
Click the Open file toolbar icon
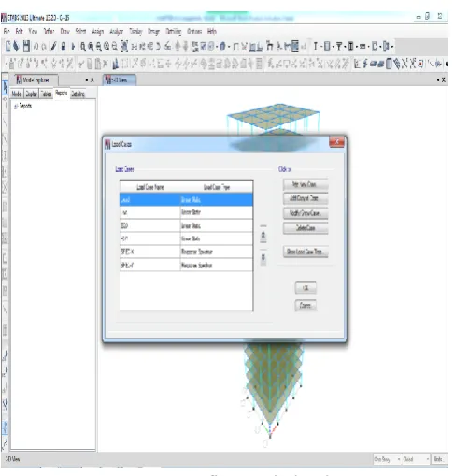click(16, 47)
